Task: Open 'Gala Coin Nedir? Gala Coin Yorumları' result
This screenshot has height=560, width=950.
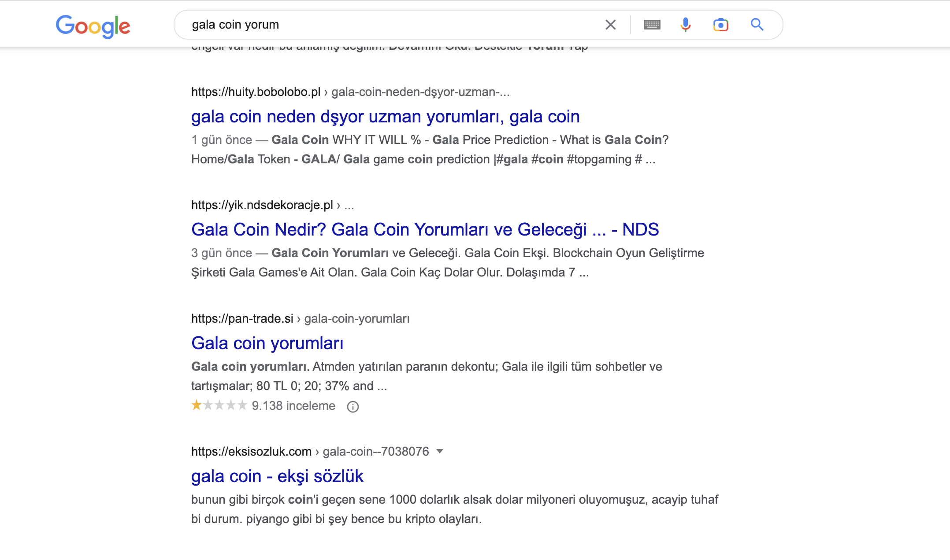Action: (x=425, y=230)
